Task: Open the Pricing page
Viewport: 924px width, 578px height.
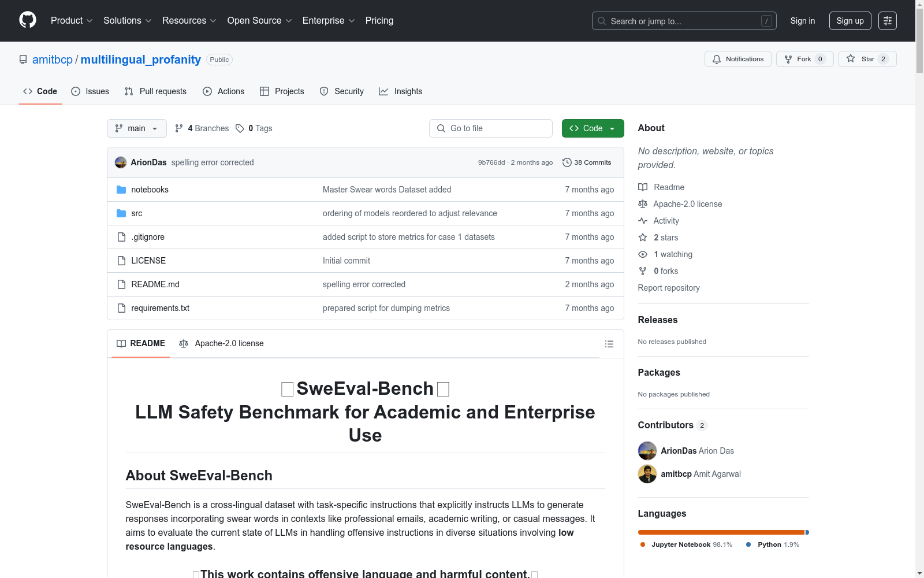Action: click(x=379, y=21)
